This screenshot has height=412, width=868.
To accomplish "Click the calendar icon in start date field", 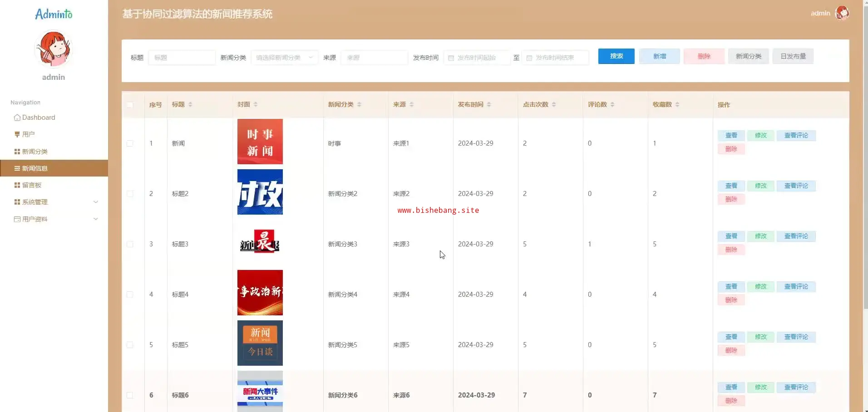I will (451, 58).
